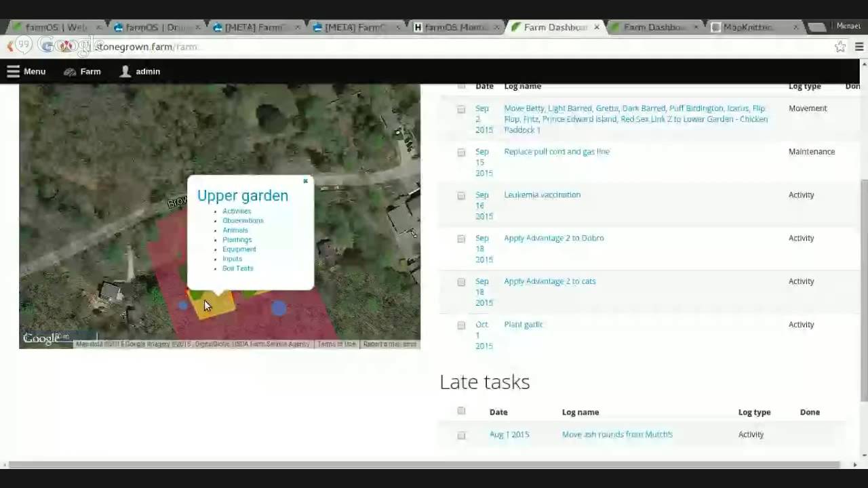Open Observations link in Upper garden popup
This screenshot has width=868, height=488.
[x=243, y=220]
